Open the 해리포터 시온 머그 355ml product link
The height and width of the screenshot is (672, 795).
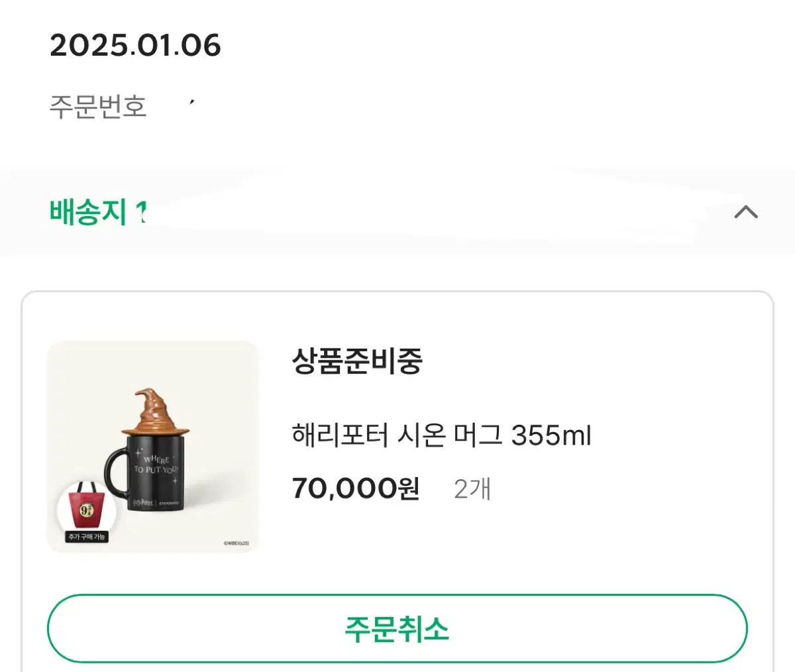pos(441,435)
